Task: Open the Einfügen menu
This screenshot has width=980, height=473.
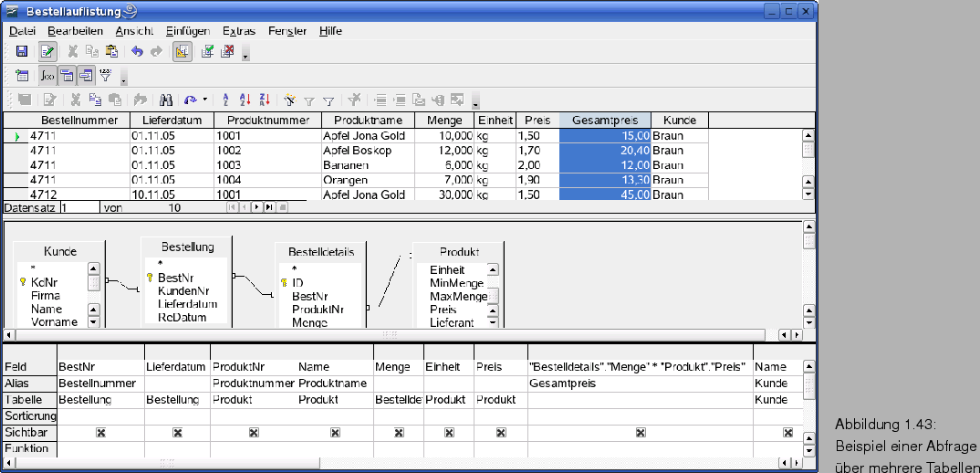Action: pyautogui.click(x=188, y=31)
